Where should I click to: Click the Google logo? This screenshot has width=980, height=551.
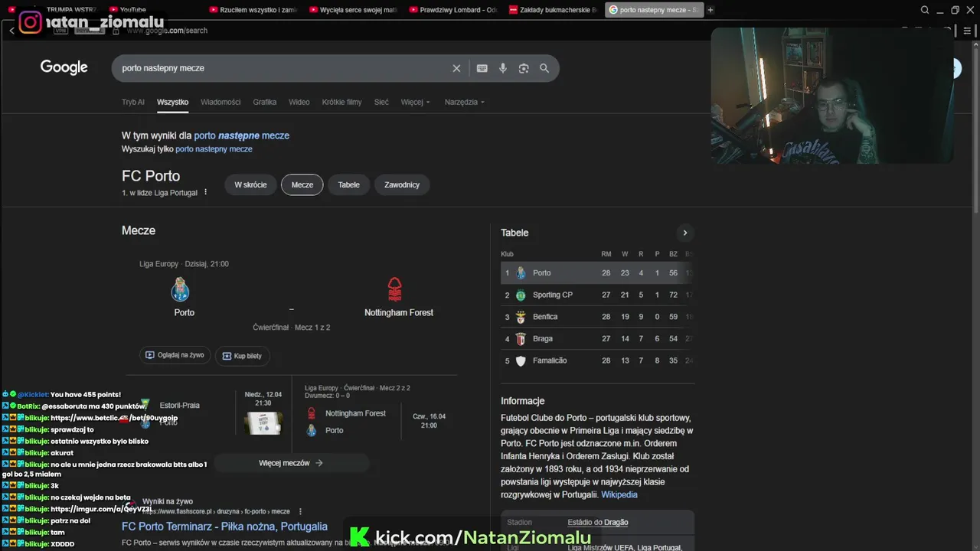click(64, 67)
